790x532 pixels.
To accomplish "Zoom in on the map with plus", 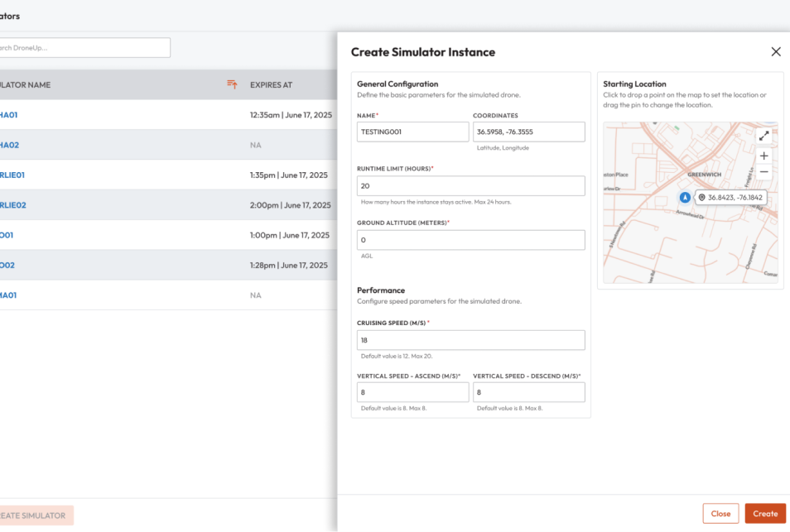I will point(764,156).
